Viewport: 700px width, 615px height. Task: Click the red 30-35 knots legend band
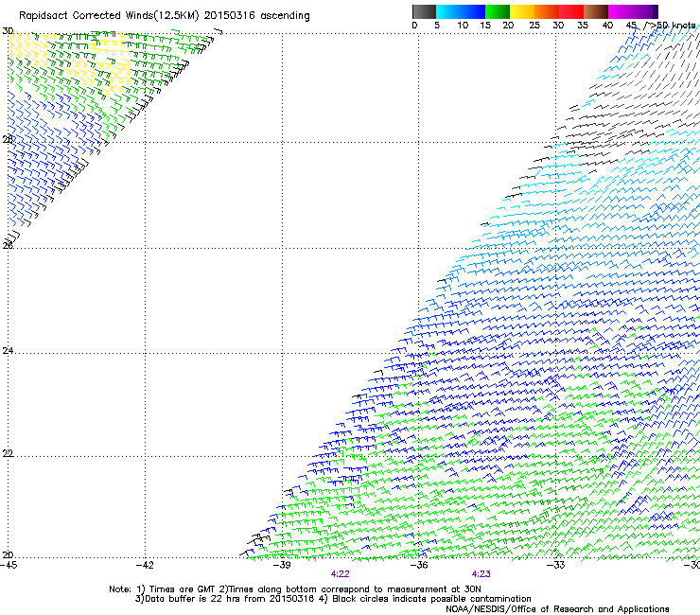click(571, 11)
